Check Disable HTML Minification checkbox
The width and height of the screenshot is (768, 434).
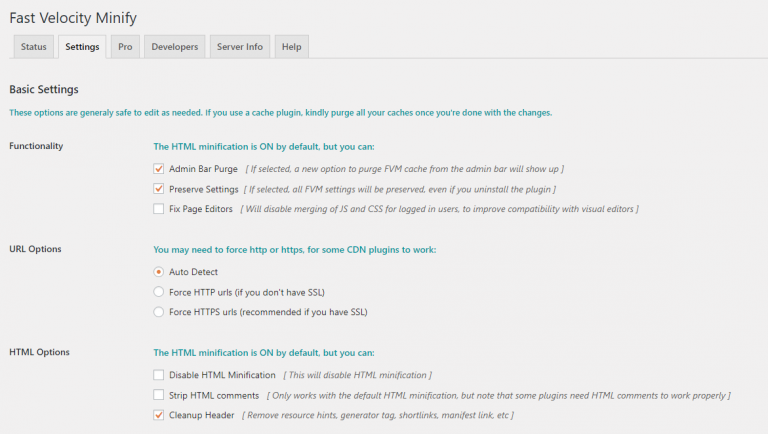click(x=158, y=375)
